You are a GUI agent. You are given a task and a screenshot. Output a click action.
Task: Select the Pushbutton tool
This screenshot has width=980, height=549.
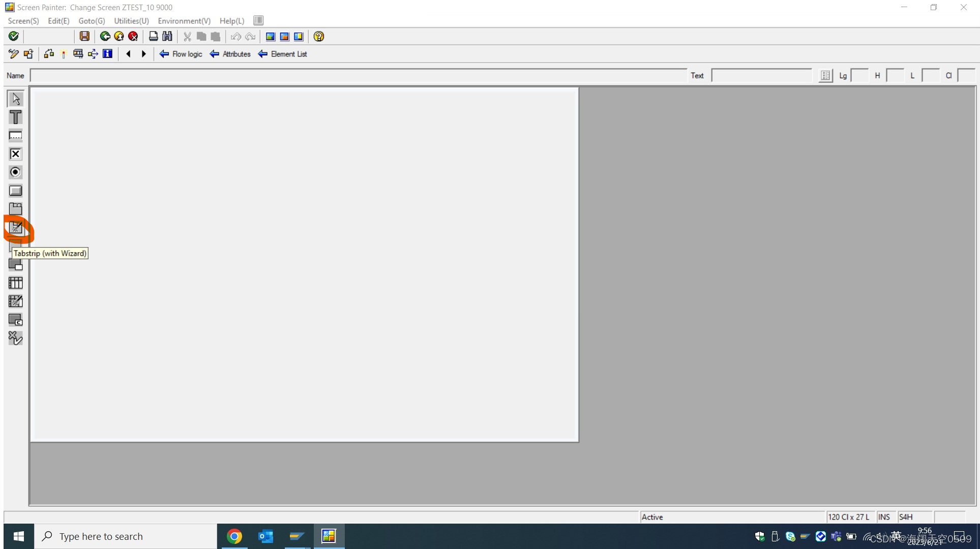coord(15,190)
